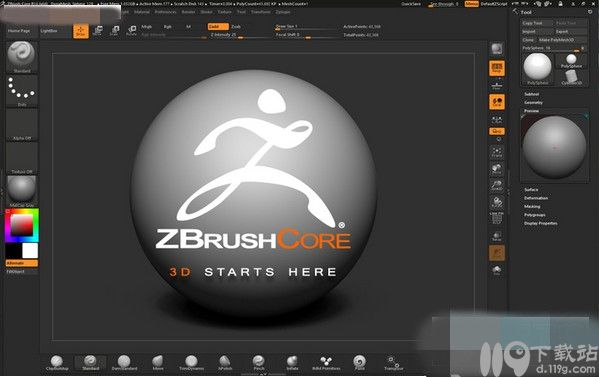The height and width of the screenshot is (377, 599).
Task: Select the Rgb channel option
Action: 167,26
